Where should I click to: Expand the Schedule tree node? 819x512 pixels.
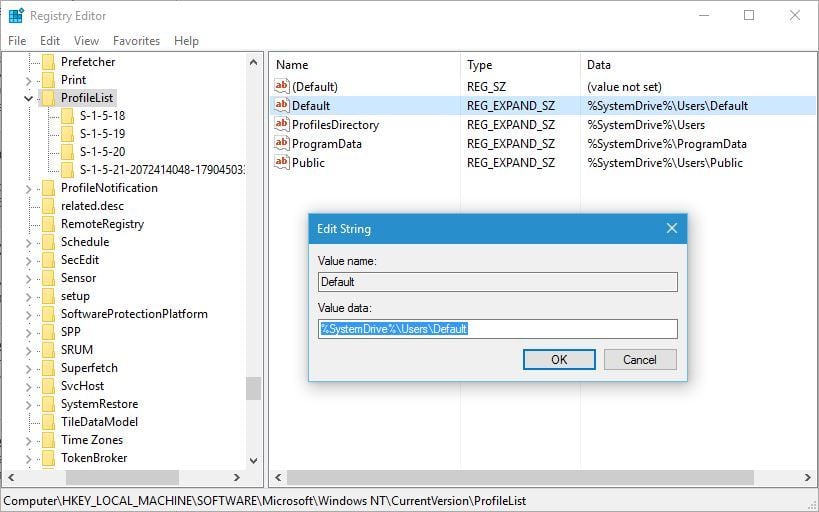tap(28, 242)
